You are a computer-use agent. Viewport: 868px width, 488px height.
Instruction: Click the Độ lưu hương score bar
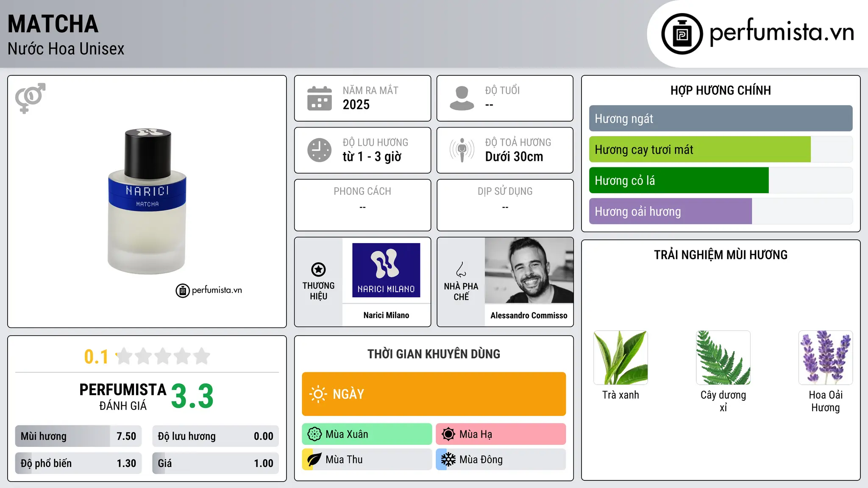[216, 436]
